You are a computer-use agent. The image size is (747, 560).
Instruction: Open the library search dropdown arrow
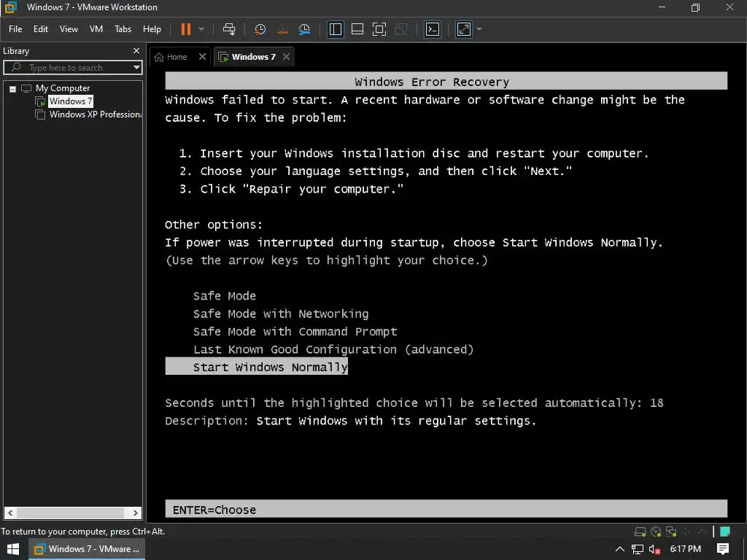[136, 68]
